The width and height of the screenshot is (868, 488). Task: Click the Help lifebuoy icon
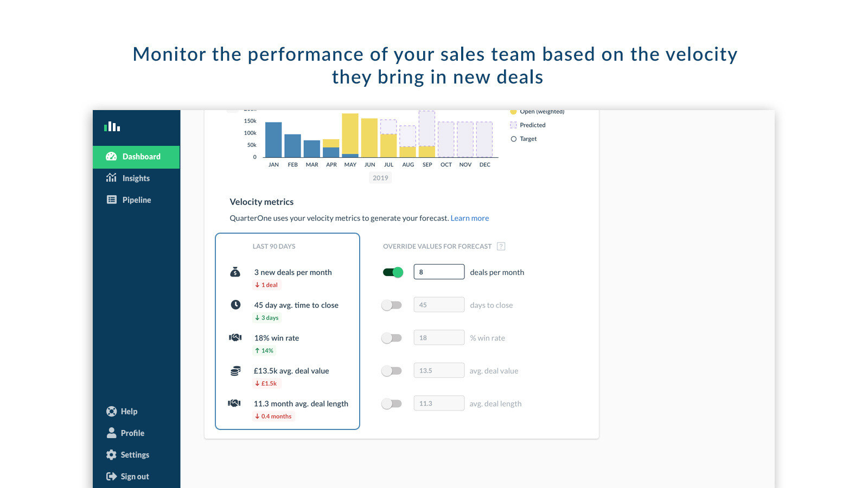111,411
